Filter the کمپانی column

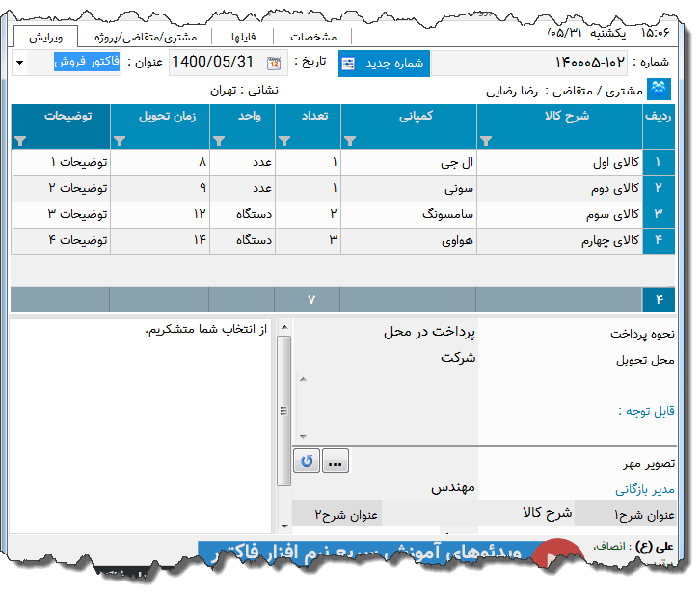(350, 141)
